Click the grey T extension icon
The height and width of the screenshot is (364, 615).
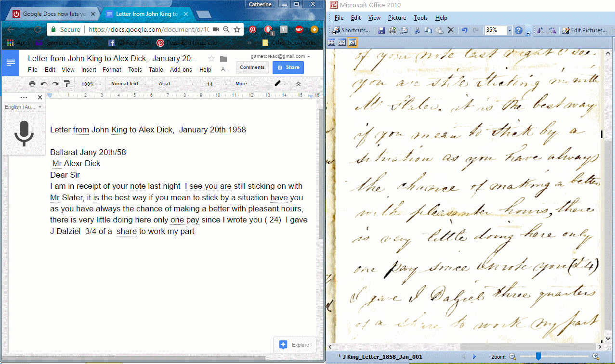point(284,29)
